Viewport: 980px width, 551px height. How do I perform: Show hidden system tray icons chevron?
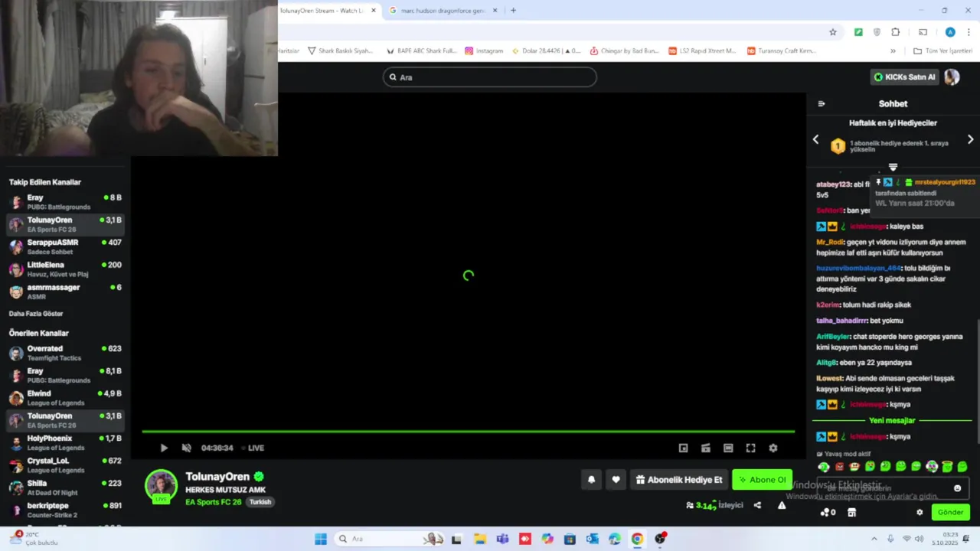point(874,539)
